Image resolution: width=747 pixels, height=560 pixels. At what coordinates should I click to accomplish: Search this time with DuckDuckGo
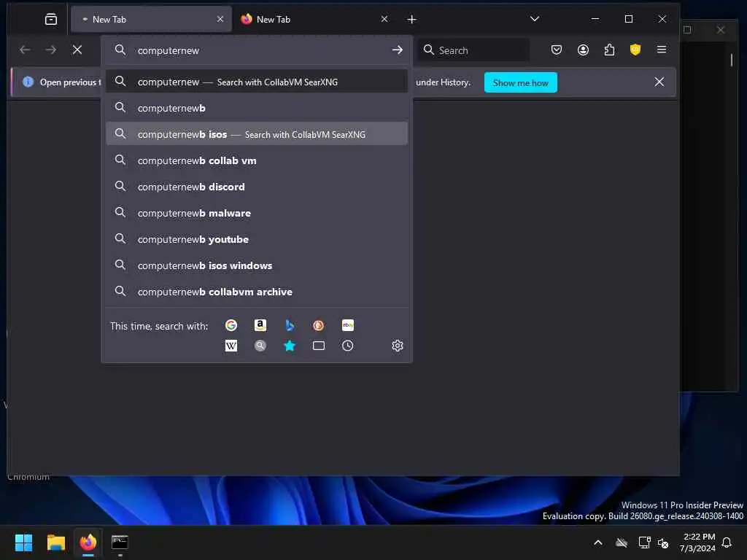[x=318, y=325]
